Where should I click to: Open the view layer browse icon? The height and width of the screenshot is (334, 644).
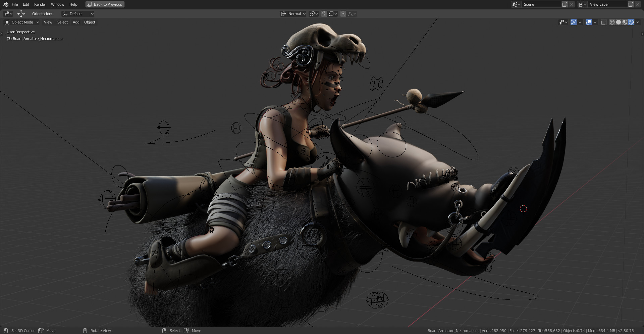pyautogui.click(x=582, y=4)
